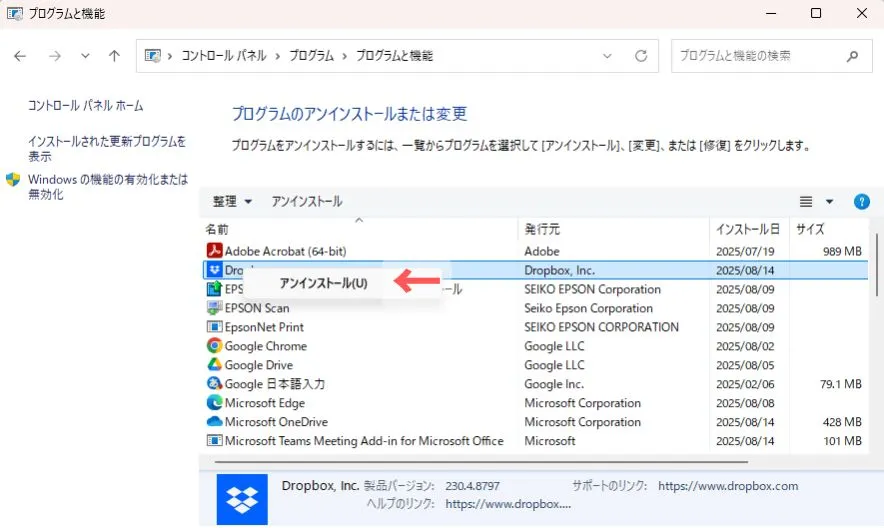Click the EpsonNet Print program icon
Image resolution: width=884 pixels, height=528 pixels.
(x=214, y=327)
